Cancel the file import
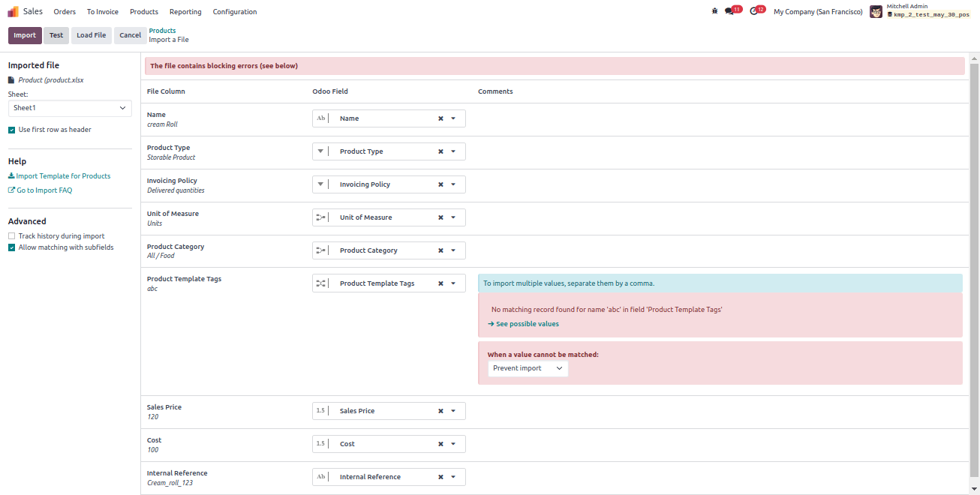This screenshot has width=980, height=495. (x=131, y=35)
